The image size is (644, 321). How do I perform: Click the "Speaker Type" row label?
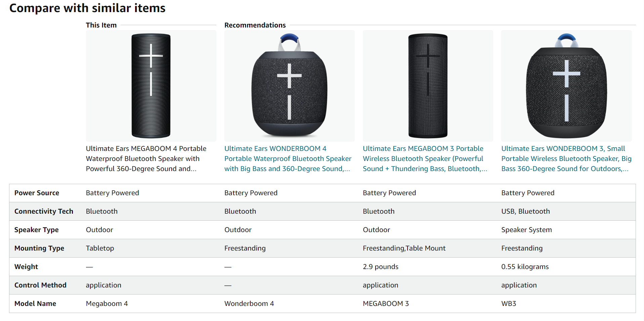coord(36,230)
